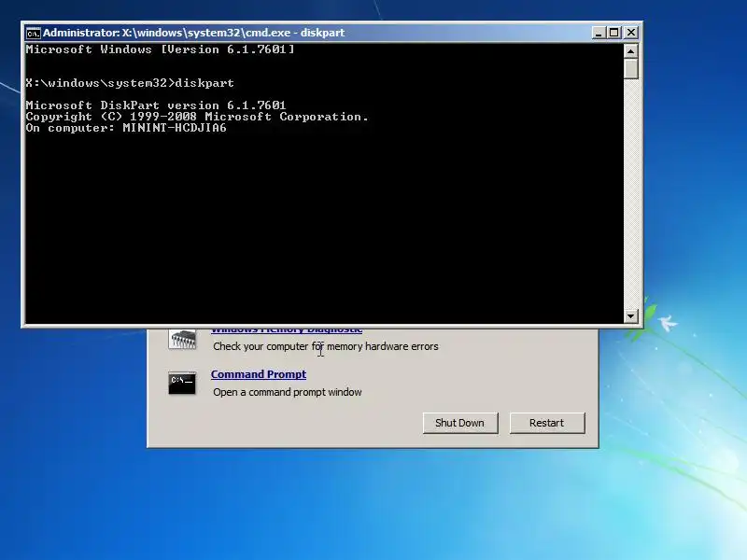Image resolution: width=747 pixels, height=560 pixels.
Task: Click 'Open a command prompt window' description
Action: (288, 392)
